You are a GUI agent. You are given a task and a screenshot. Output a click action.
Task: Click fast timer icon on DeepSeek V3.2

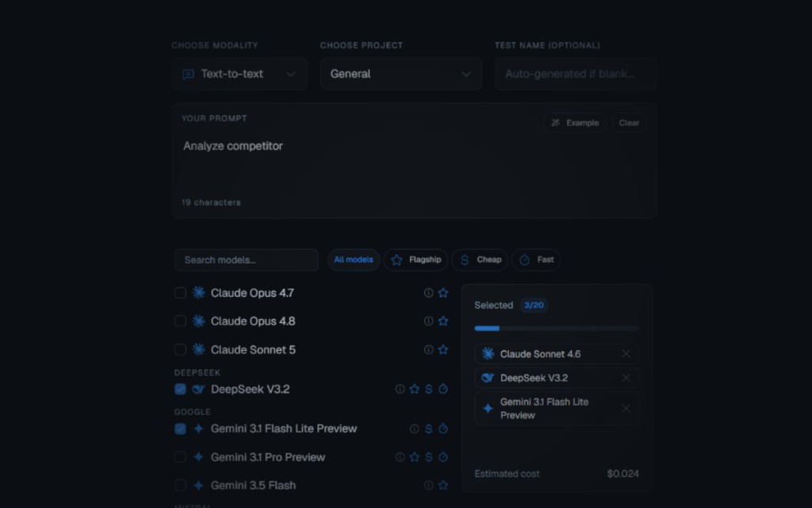tap(443, 389)
